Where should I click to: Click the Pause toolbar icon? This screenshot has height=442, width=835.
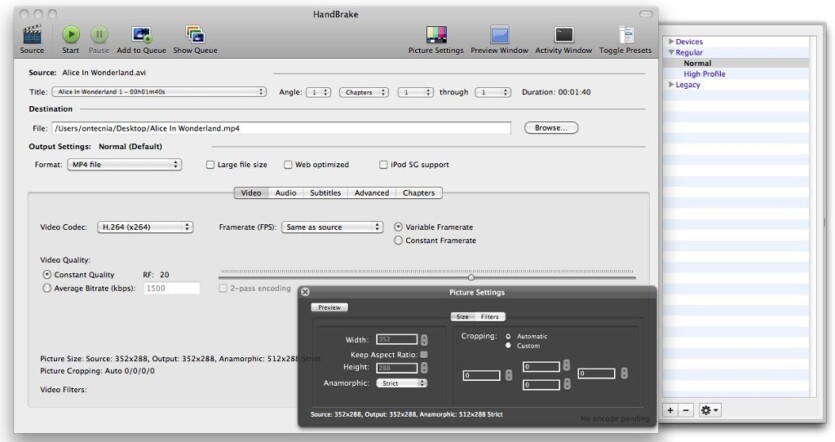[99, 35]
